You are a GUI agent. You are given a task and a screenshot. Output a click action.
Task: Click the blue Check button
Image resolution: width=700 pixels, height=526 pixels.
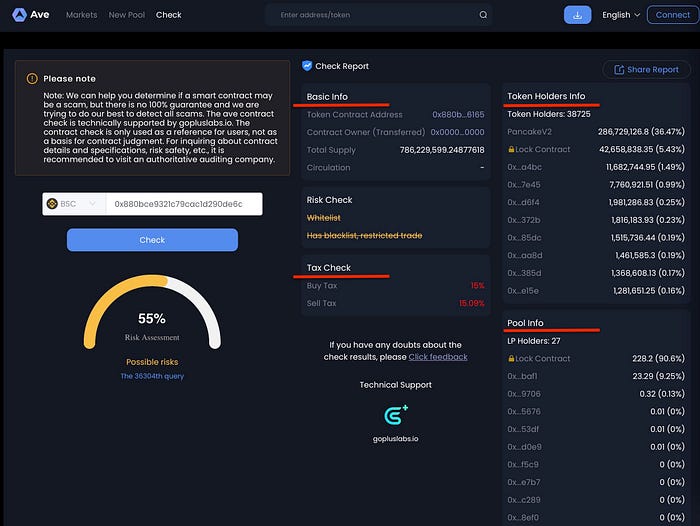[x=152, y=240]
